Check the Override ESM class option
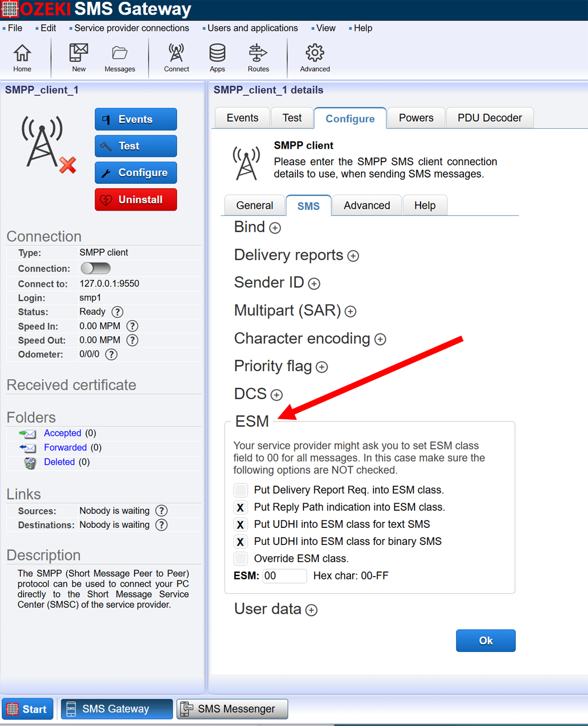The image size is (588, 726). coord(240,558)
